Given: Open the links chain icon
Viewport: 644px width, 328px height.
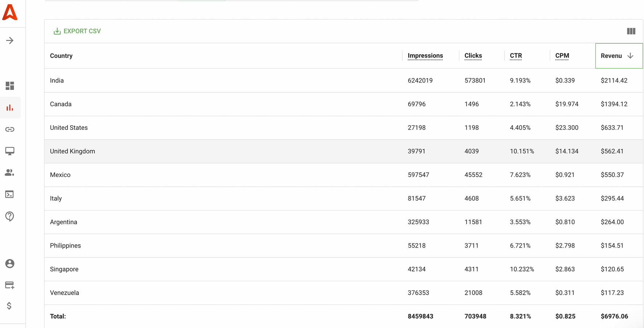Looking at the screenshot, I should [x=10, y=129].
